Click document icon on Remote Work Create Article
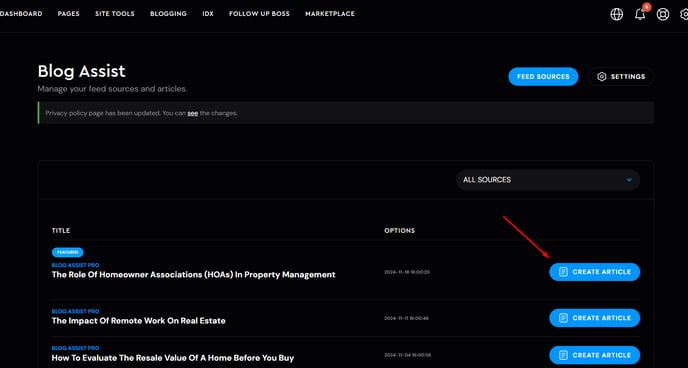688x368 pixels. tap(563, 318)
